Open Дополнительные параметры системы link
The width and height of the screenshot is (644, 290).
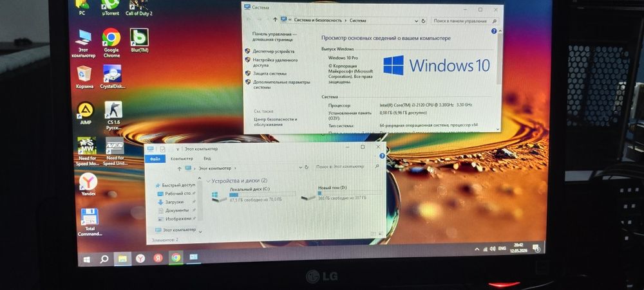[281, 84]
